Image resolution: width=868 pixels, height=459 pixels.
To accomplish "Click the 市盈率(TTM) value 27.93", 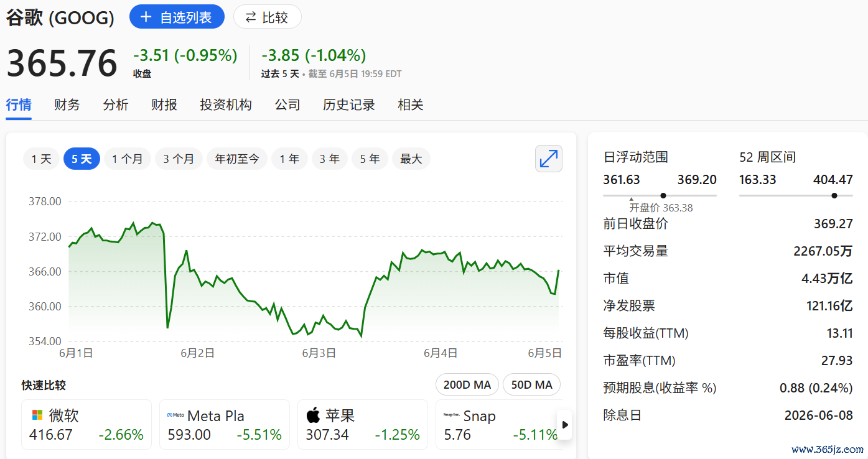I will (837, 361).
